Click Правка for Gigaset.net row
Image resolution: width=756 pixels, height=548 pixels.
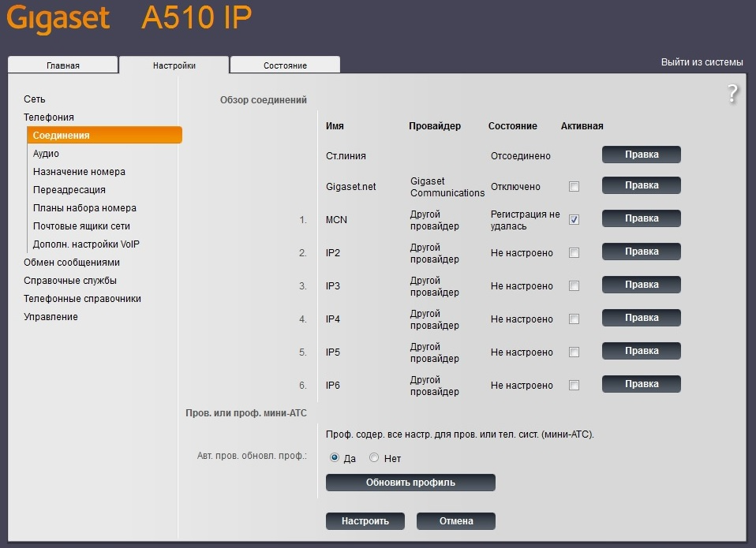(x=642, y=185)
